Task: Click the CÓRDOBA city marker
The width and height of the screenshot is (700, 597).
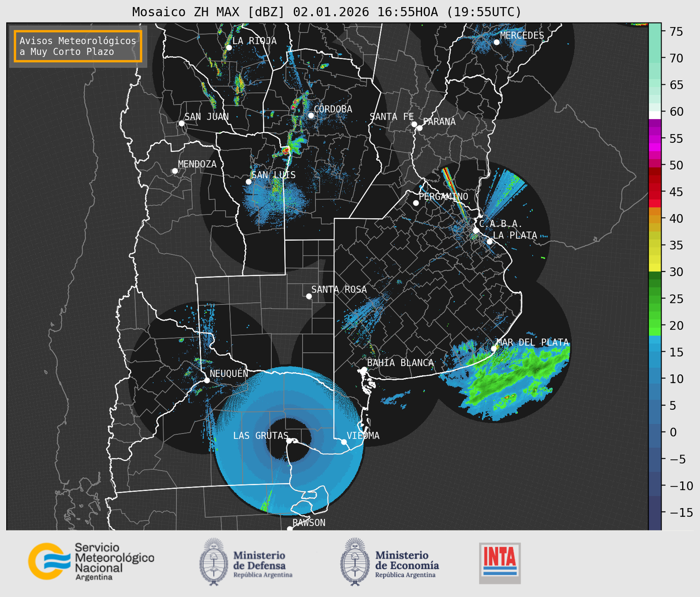Action: coord(311,115)
